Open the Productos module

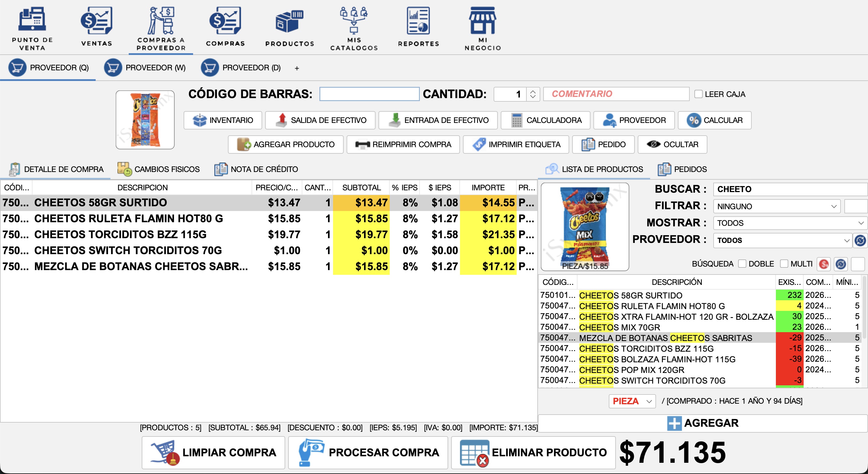click(290, 28)
